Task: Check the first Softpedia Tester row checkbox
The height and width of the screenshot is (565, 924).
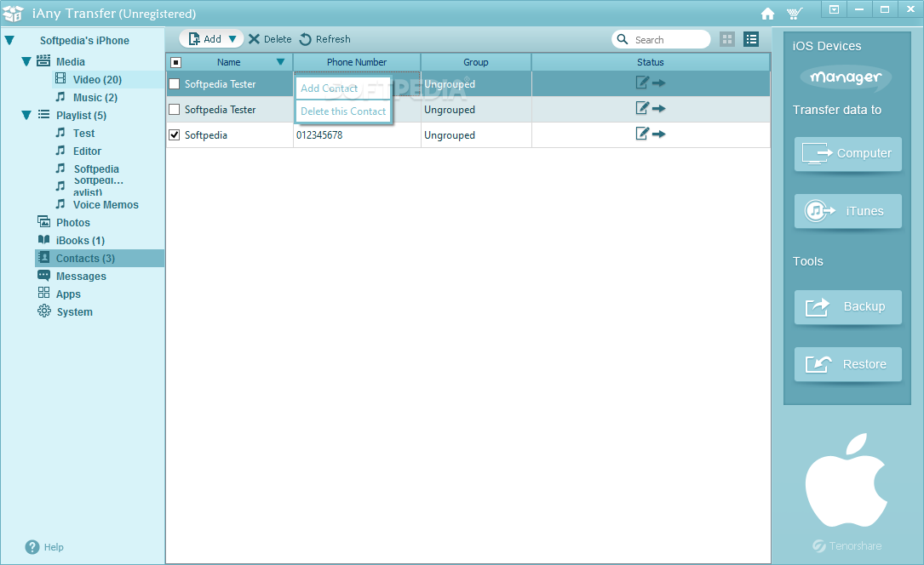Action: tap(175, 84)
